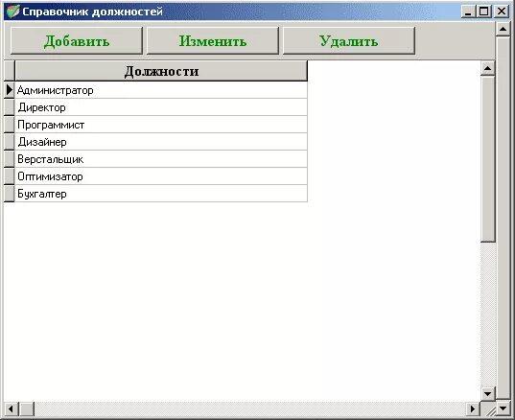The height and width of the screenshot is (420, 515).
Task: Click the Удалить button
Action: click(x=349, y=41)
